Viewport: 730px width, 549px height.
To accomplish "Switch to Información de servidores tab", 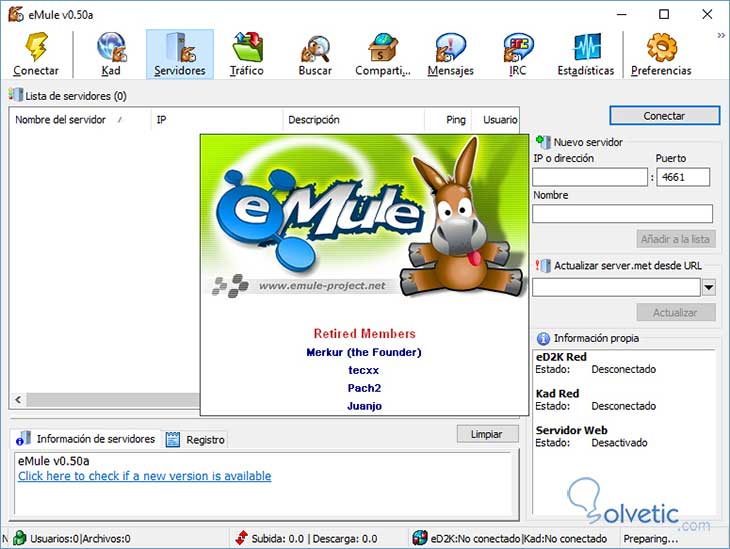I will pos(86,439).
